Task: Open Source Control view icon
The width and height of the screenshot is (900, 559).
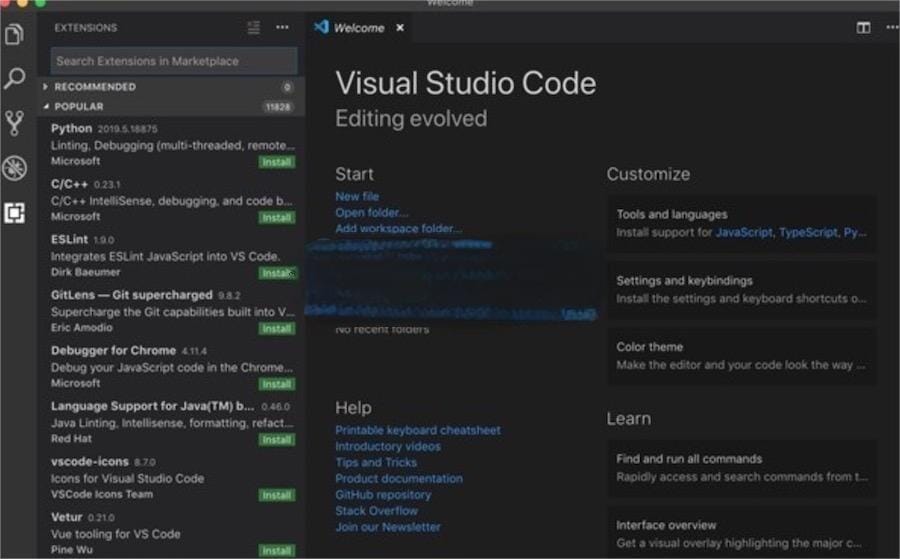Action: tap(14, 123)
